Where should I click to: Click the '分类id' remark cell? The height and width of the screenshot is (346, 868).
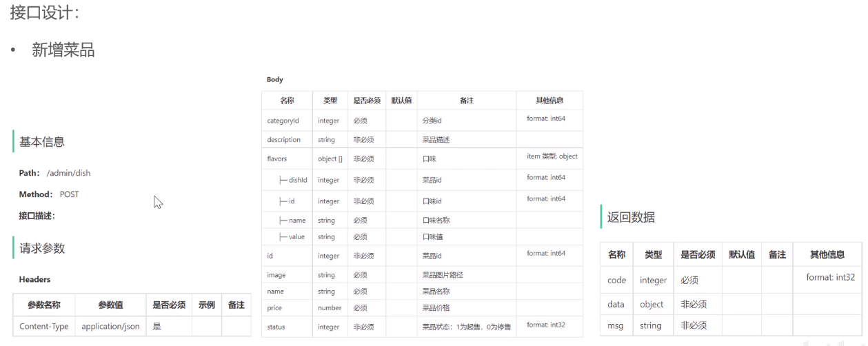[432, 120]
